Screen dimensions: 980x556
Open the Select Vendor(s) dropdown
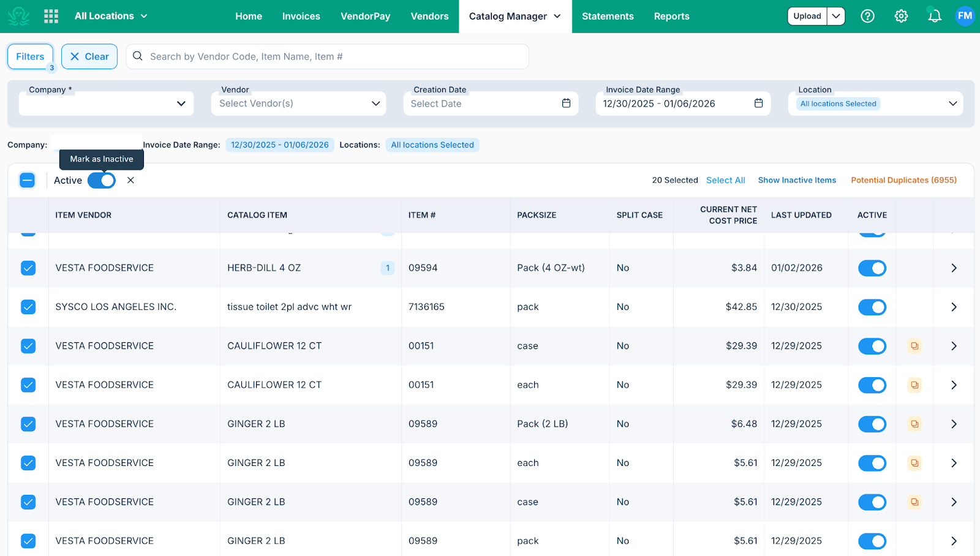[x=298, y=103]
